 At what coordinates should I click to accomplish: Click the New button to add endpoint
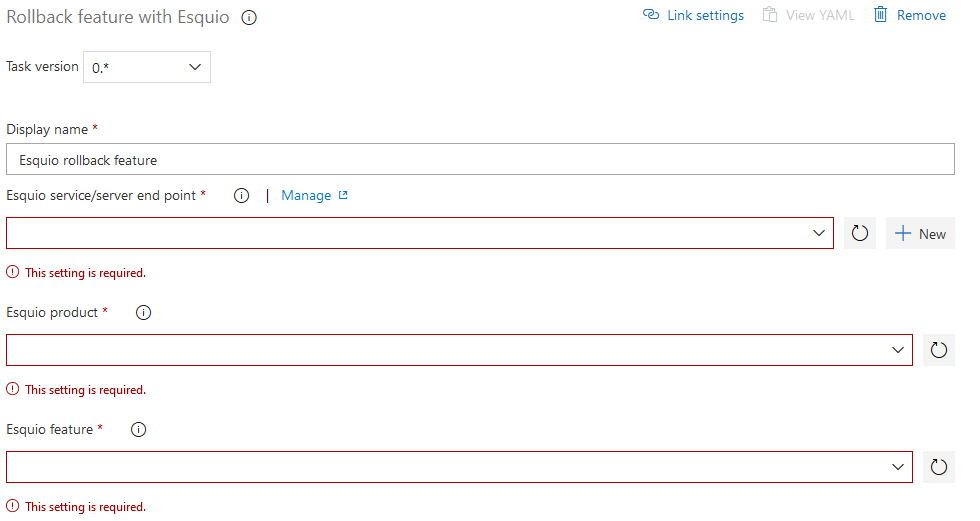click(920, 233)
